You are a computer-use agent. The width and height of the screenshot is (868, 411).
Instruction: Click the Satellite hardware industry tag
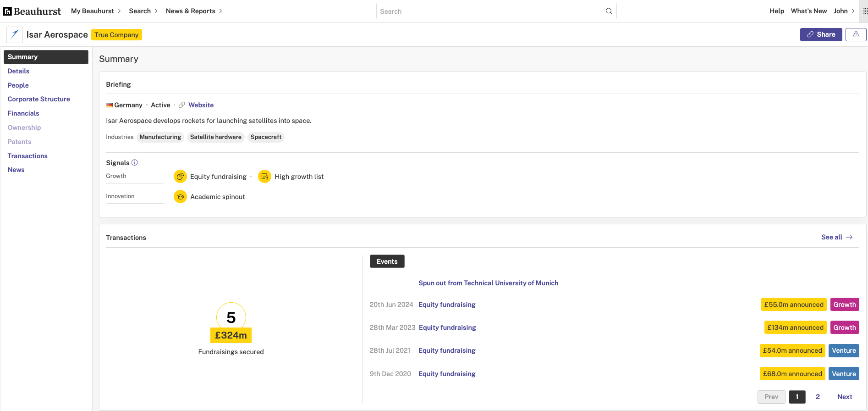click(x=216, y=137)
